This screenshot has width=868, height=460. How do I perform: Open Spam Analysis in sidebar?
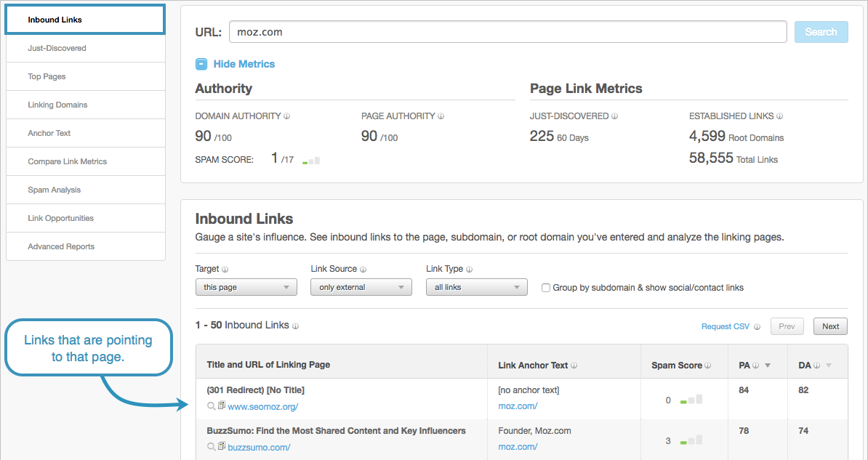(85, 190)
